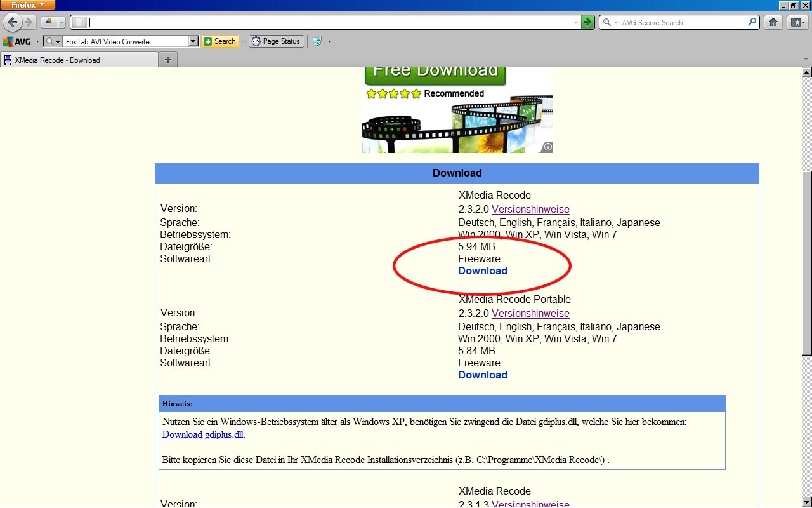Viewport: 812px width, 508px height.
Task: Open Versionshinweise for XMedia Recode Portable
Action: click(530, 313)
